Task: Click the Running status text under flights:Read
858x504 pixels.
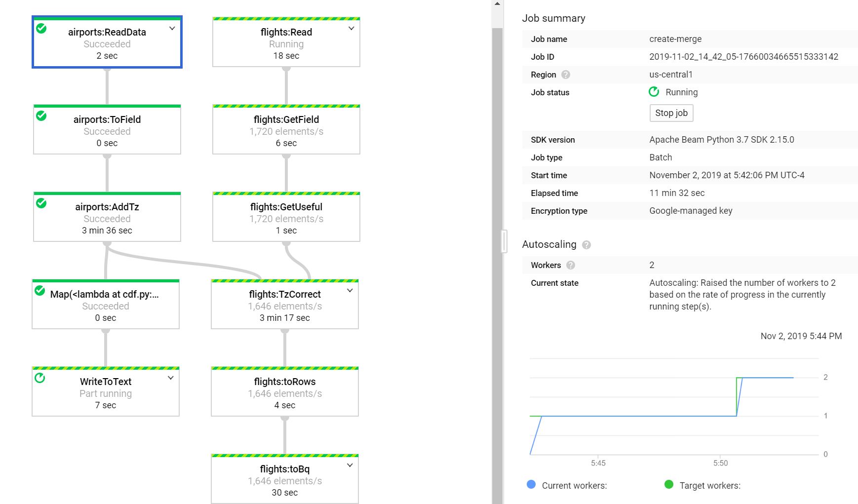Action: click(286, 44)
